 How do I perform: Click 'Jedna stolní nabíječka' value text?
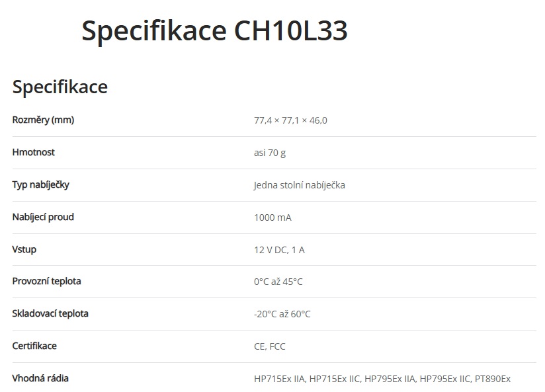coord(299,185)
